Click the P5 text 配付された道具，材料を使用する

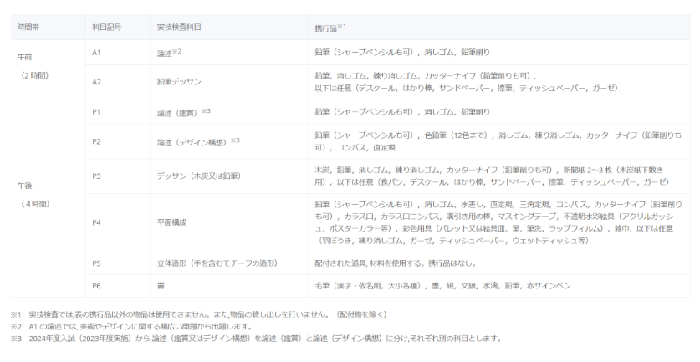coord(395,264)
